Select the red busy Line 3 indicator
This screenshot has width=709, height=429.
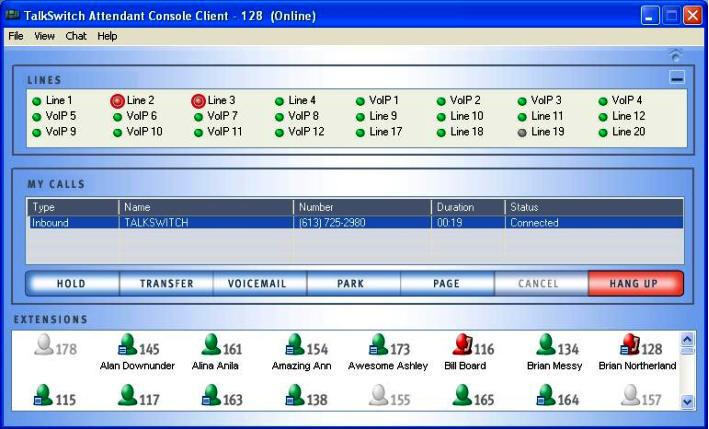198,101
